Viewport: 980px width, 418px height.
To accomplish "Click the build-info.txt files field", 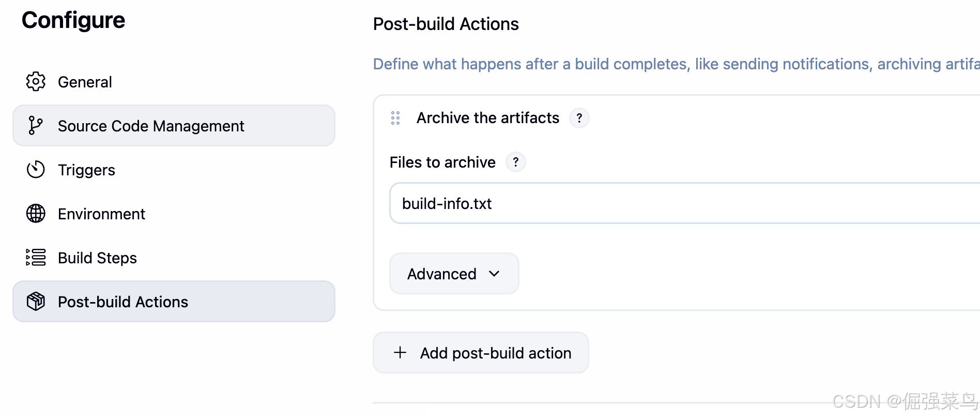I will pos(672,203).
